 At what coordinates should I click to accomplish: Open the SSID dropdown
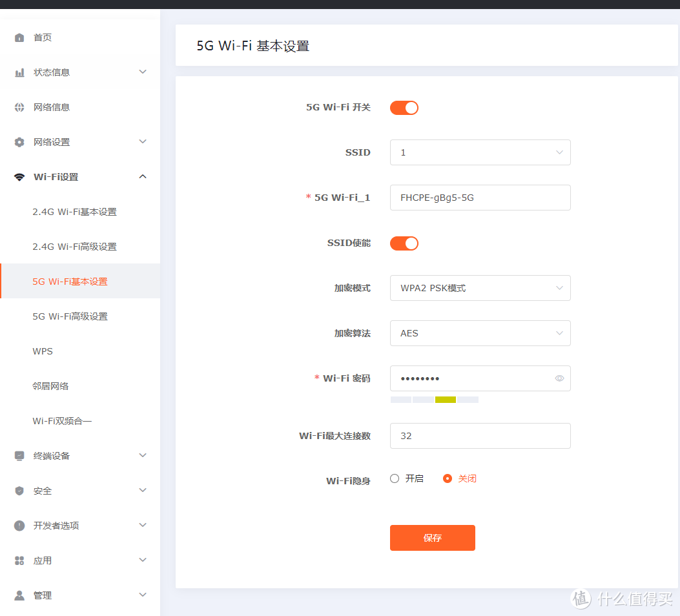(480, 152)
